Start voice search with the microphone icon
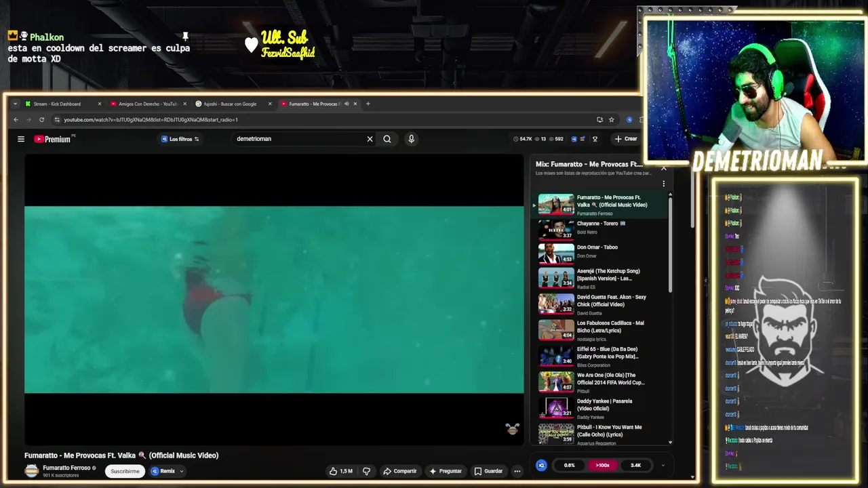Image resolution: width=868 pixels, height=488 pixels. [x=411, y=139]
